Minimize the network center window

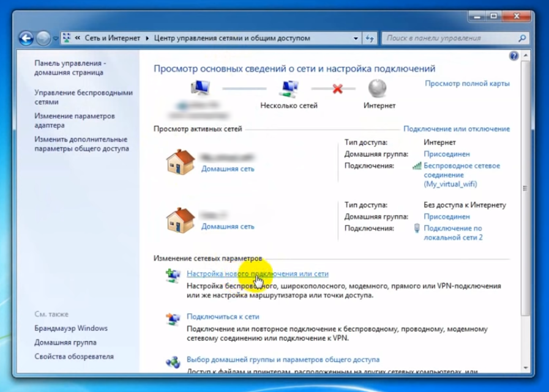(477, 16)
